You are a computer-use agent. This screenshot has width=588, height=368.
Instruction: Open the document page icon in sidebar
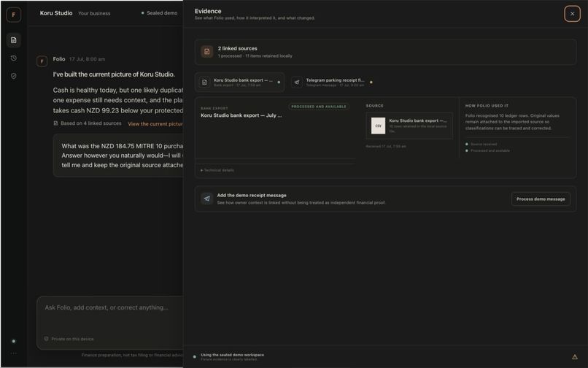point(14,40)
